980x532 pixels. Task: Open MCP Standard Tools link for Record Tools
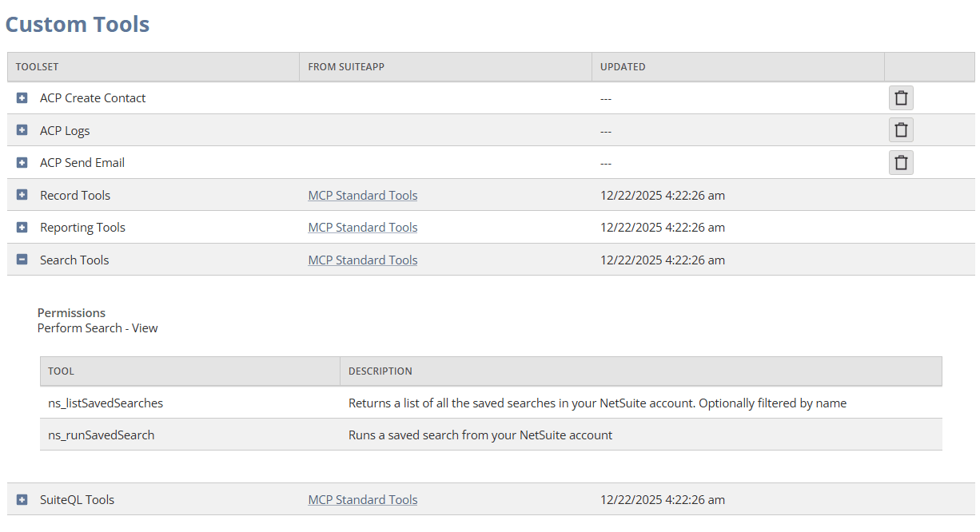coord(363,195)
